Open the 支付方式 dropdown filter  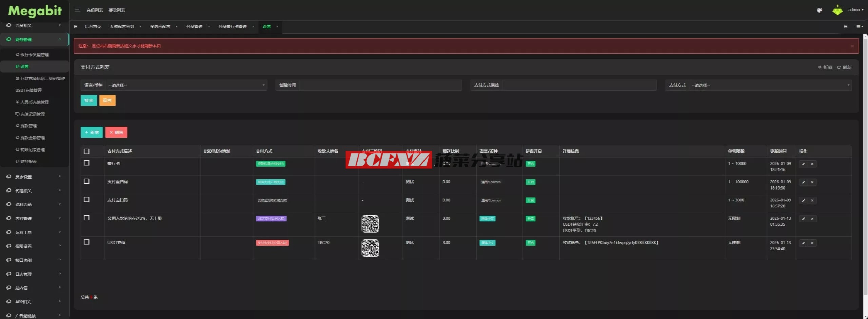pos(770,85)
